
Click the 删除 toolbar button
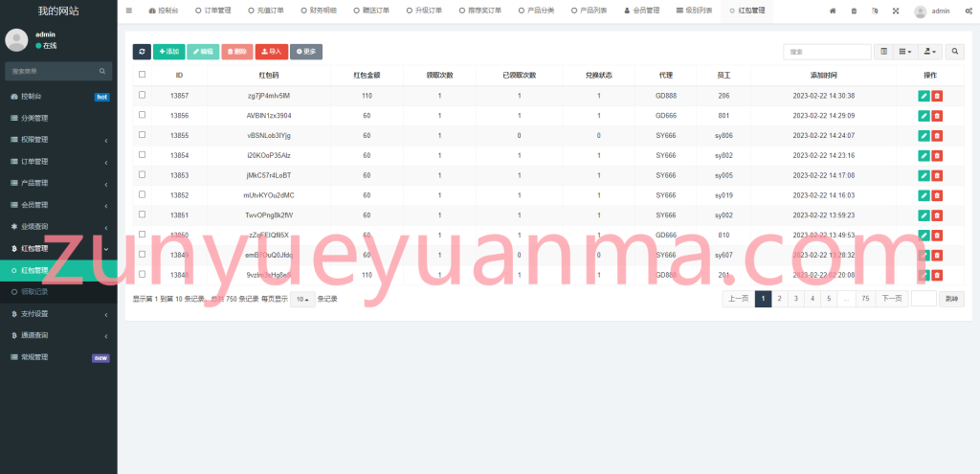(237, 52)
